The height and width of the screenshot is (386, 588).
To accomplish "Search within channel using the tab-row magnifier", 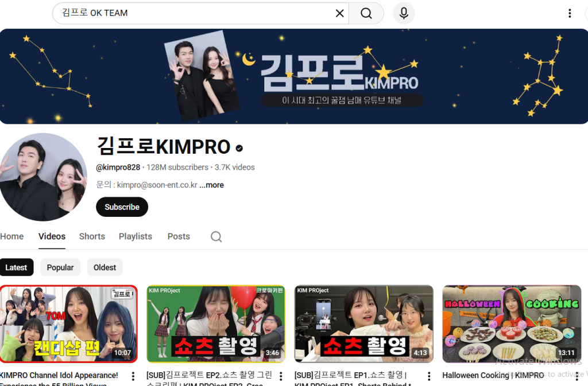I will pos(216,237).
